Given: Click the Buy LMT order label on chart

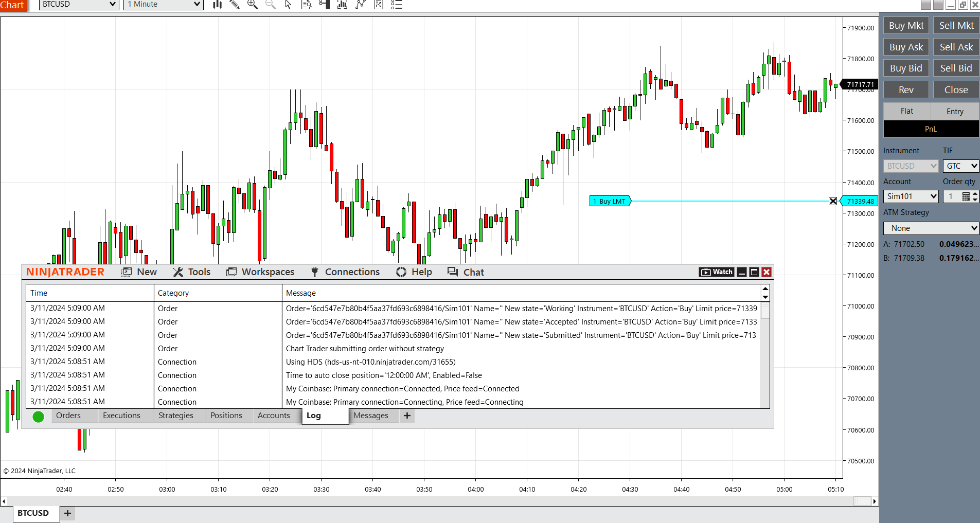Looking at the screenshot, I should click(x=610, y=201).
